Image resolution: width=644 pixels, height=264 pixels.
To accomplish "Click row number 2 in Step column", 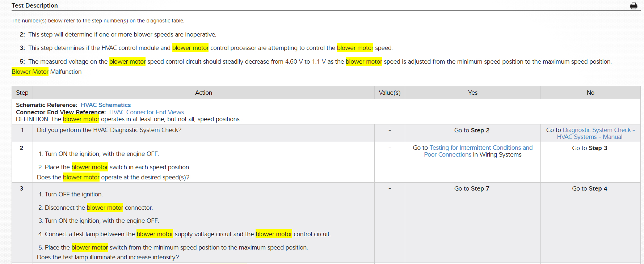I will click(x=21, y=148).
